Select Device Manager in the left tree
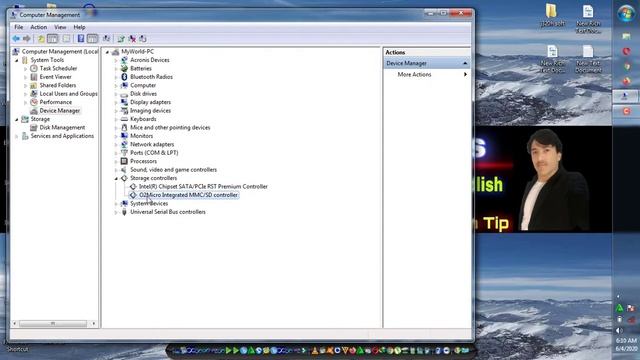Screen dimensions: 640x360 pyautogui.click(x=60, y=111)
